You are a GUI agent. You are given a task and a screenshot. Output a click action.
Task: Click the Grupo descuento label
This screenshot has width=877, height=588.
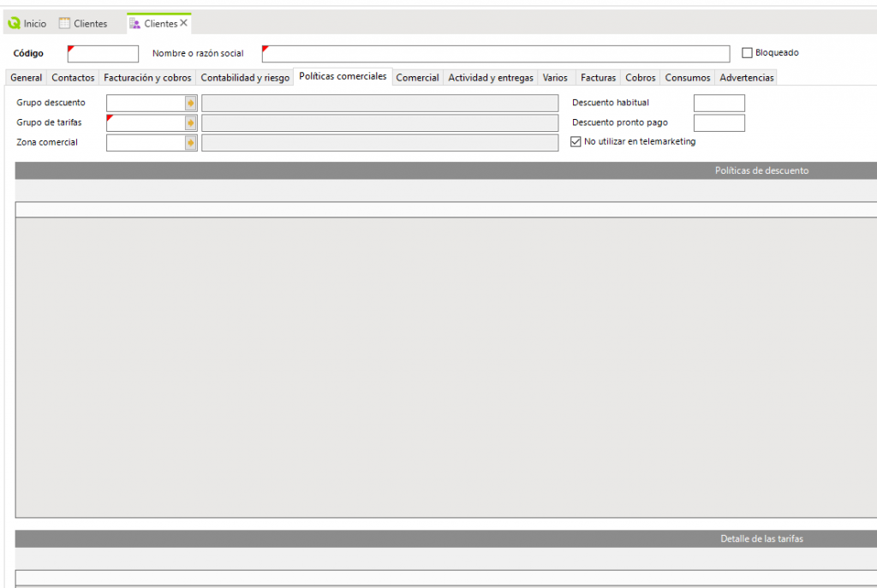click(x=51, y=103)
